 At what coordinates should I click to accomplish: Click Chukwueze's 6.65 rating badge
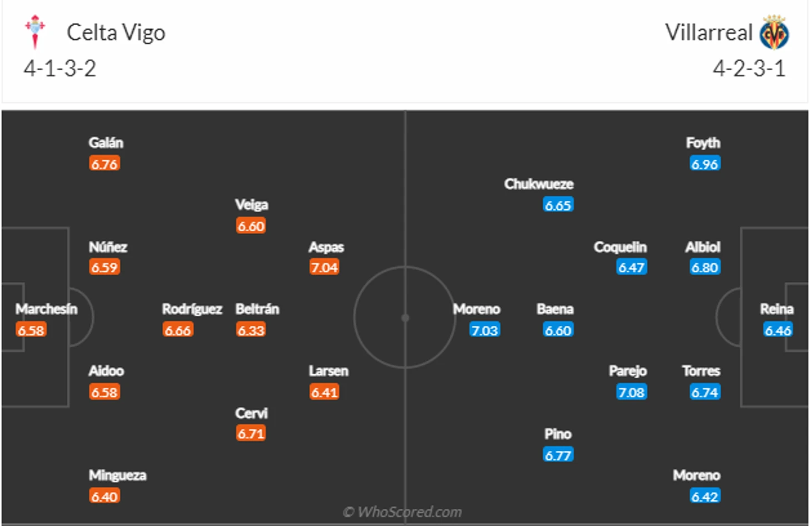(558, 205)
